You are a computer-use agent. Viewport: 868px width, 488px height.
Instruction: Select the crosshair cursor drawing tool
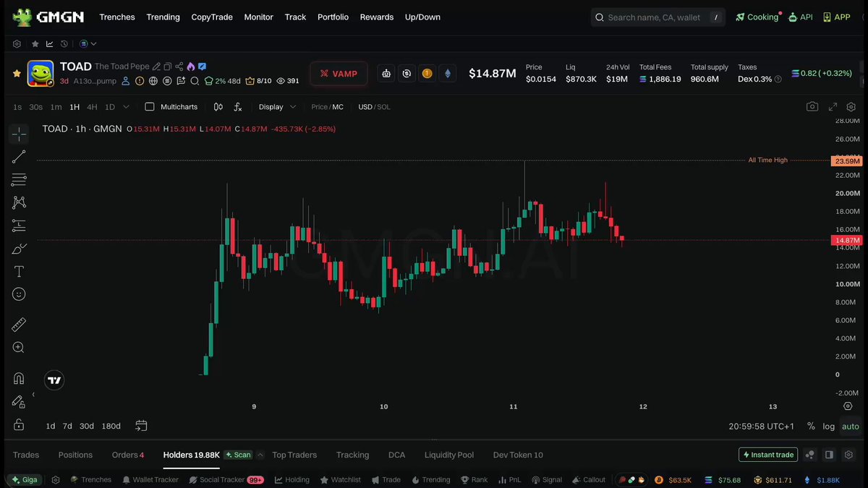pyautogui.click(x=19, y=134)
